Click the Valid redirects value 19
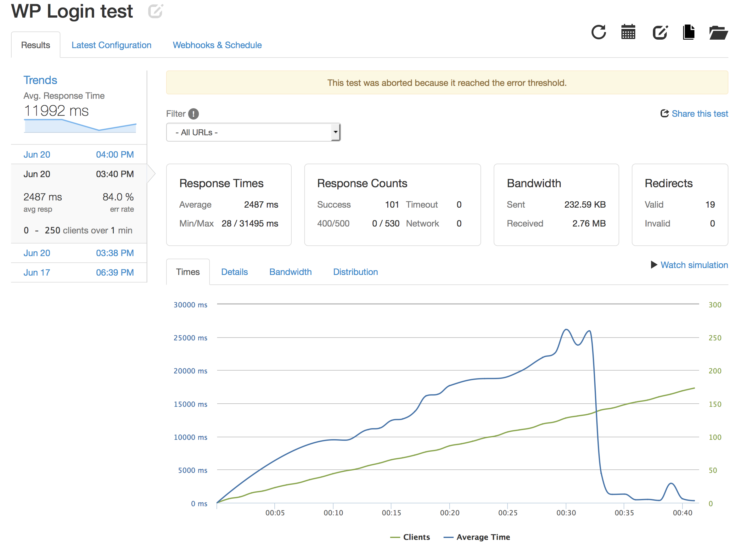Screen dimensions: 752x560 pyautogui.click(x=710, y=204)
